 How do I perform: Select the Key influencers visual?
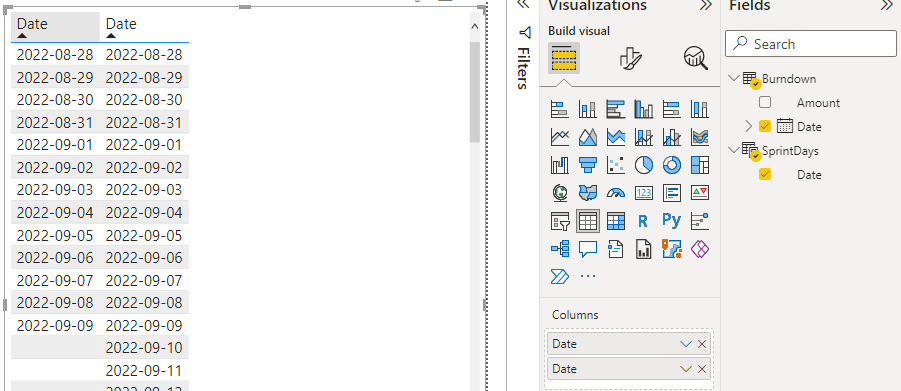[x=700, y=221]
